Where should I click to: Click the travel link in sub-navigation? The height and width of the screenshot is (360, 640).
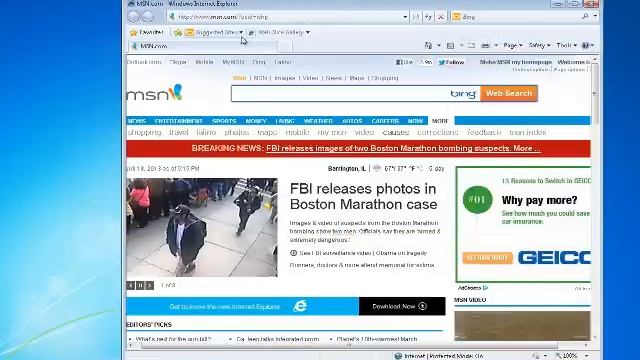(x=178, y=132)
